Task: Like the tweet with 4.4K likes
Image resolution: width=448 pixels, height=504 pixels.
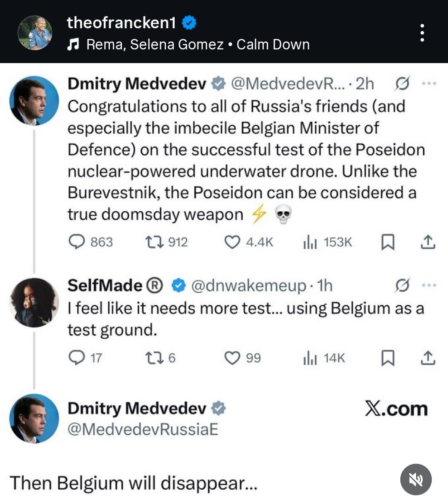Action: pyautogui.click(x=232, y=242)
